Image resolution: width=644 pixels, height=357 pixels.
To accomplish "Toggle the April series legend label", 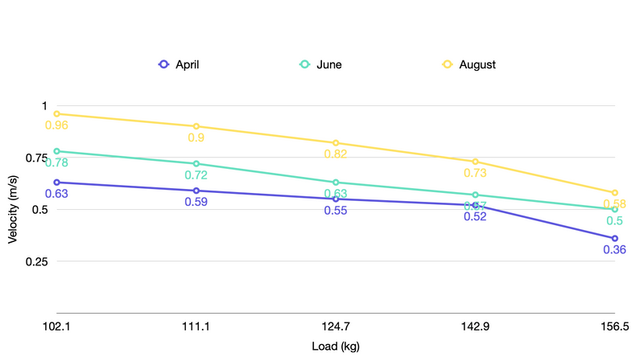I will pos(187,64).
